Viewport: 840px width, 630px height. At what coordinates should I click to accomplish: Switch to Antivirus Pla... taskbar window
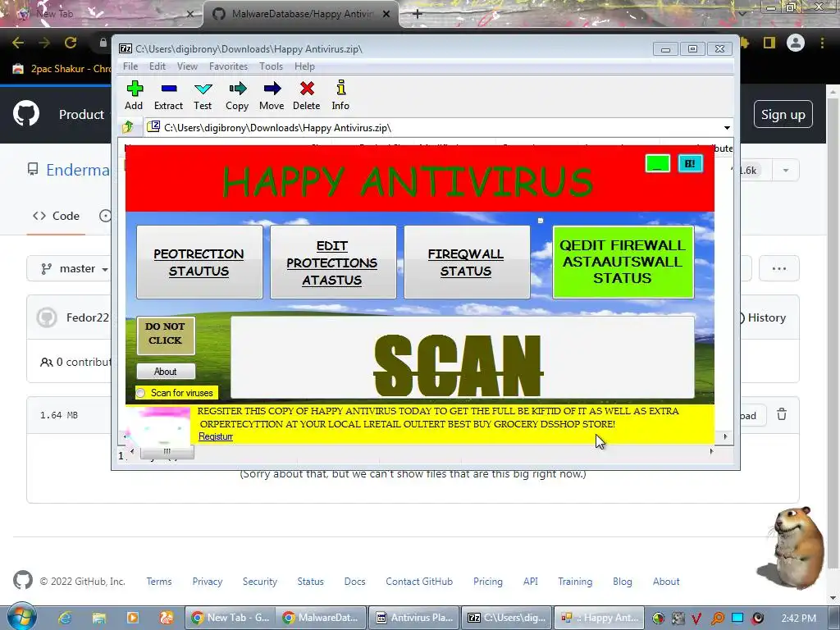[x=414, y=618]
